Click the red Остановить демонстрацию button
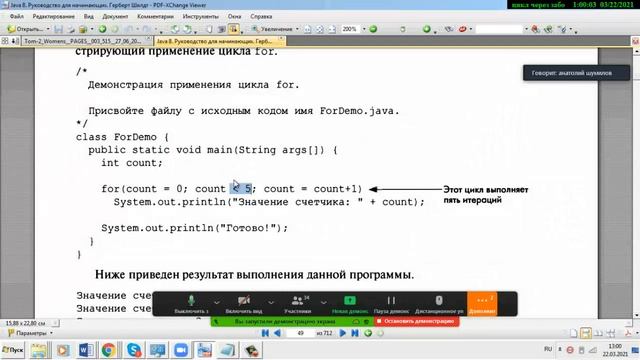 [x=416, y=321]
